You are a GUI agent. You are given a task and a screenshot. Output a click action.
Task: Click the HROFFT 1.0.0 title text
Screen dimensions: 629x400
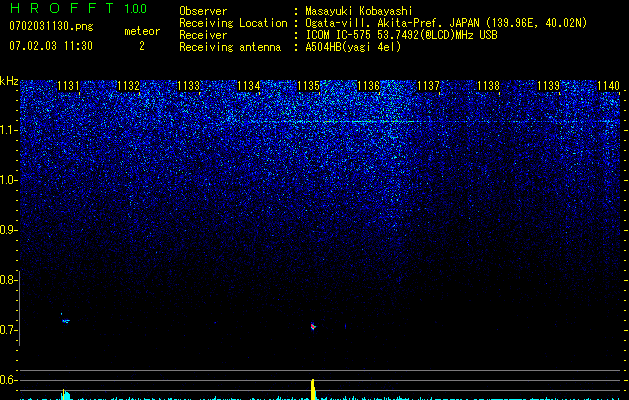click(x=78, y=8)
